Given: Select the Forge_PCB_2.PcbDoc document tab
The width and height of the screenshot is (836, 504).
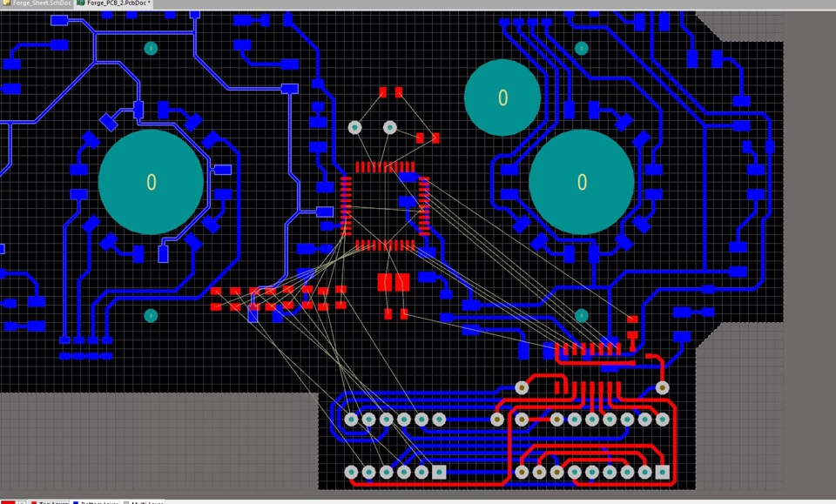Looking at the screenshot, I should (113, 3).
